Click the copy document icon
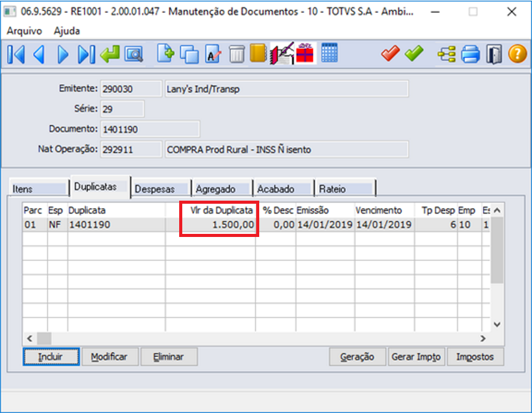 coord(189,54)
